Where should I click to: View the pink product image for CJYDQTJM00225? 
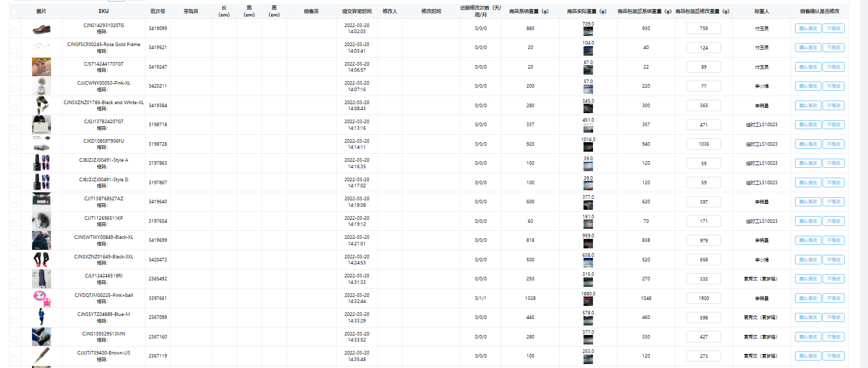41,298
